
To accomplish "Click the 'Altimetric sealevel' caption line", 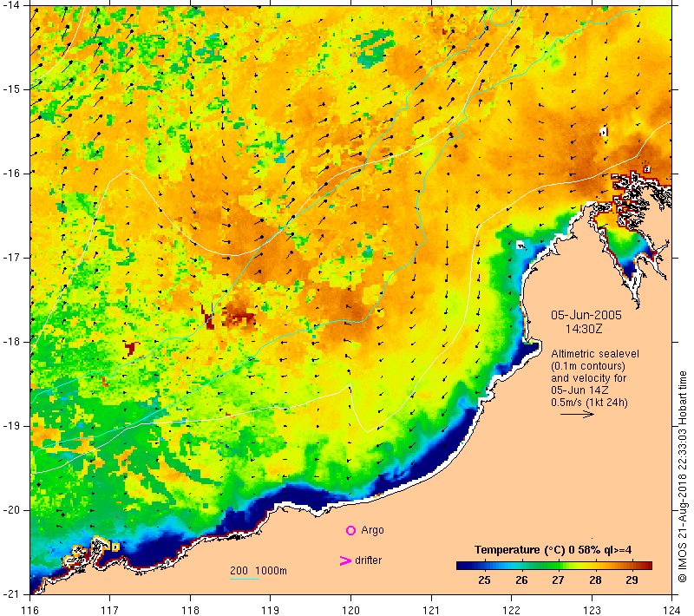I will [x=595, y=354].
